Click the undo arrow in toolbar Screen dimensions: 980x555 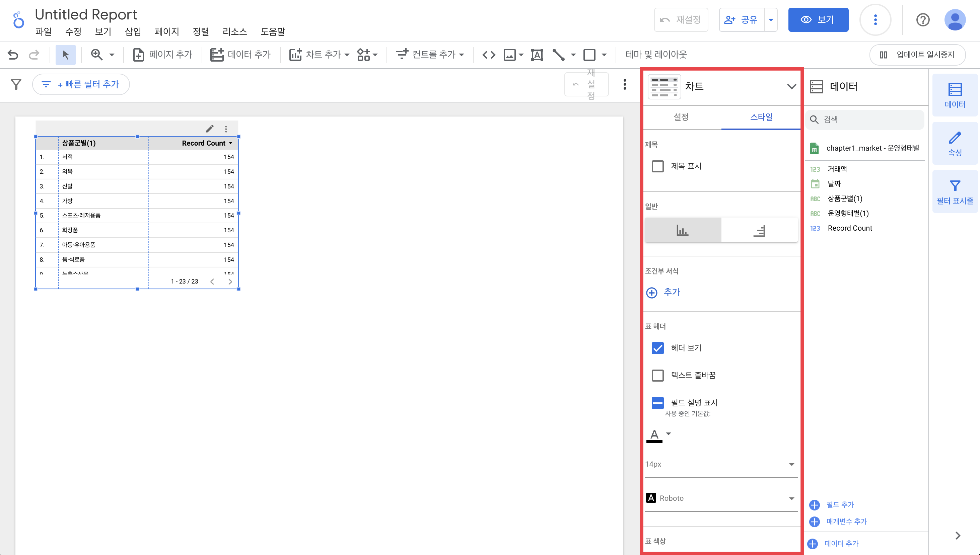(x=13, y=55)
